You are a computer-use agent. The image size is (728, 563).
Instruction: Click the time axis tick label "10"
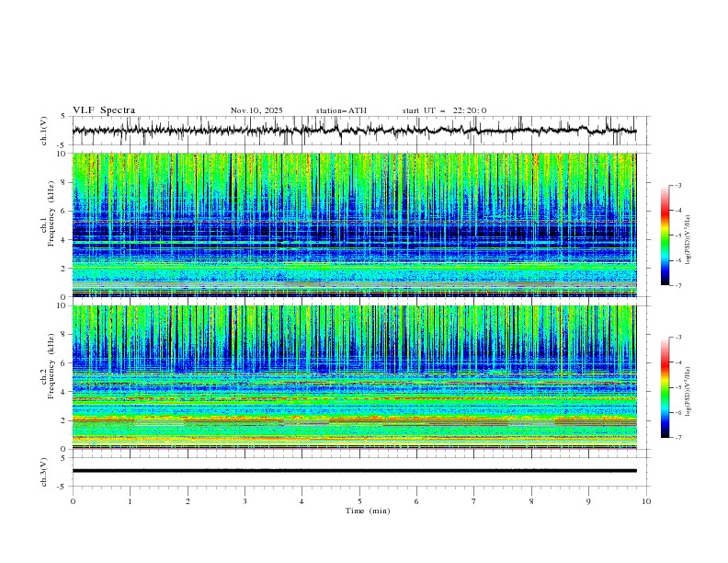point(646,501)
